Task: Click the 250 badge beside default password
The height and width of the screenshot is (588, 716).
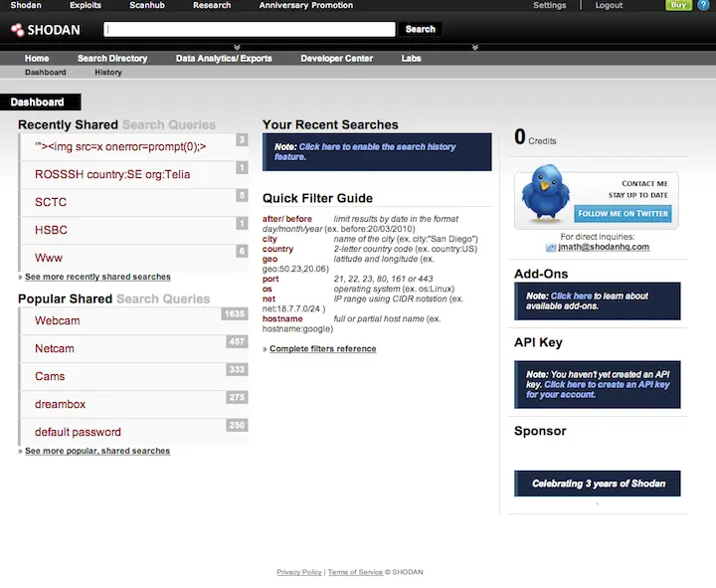Action: point(237,425)
